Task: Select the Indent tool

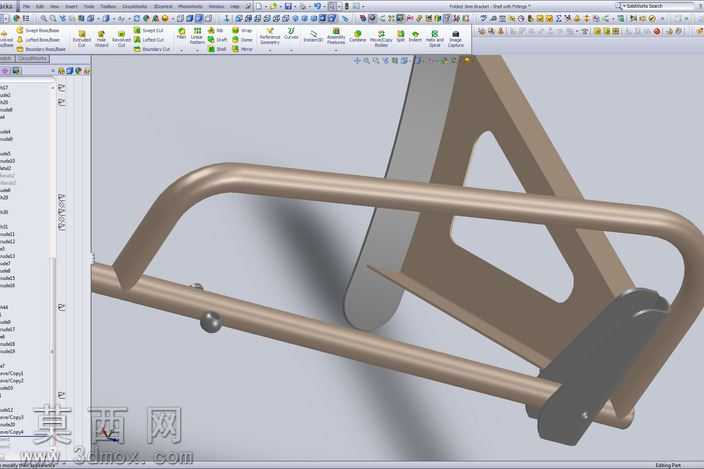Action: tap(415, 36)
